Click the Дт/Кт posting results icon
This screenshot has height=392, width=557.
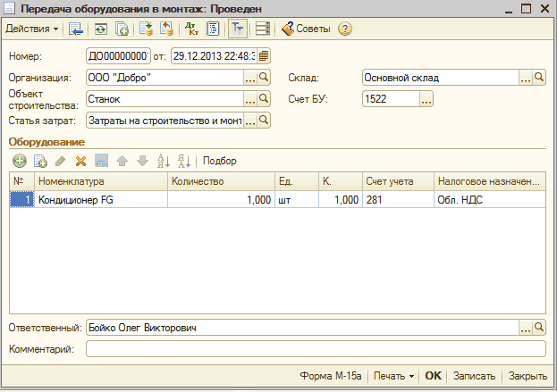[x=192, y=29]
